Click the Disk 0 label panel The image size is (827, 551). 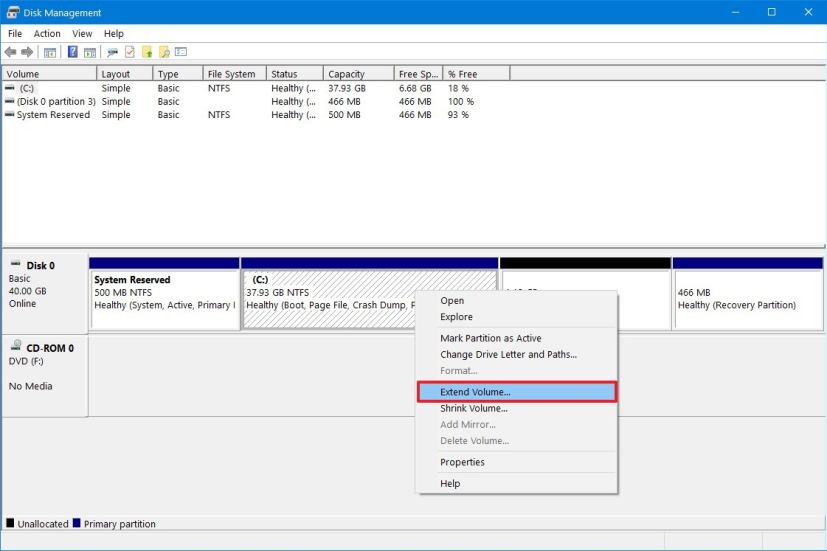(45, 293)
